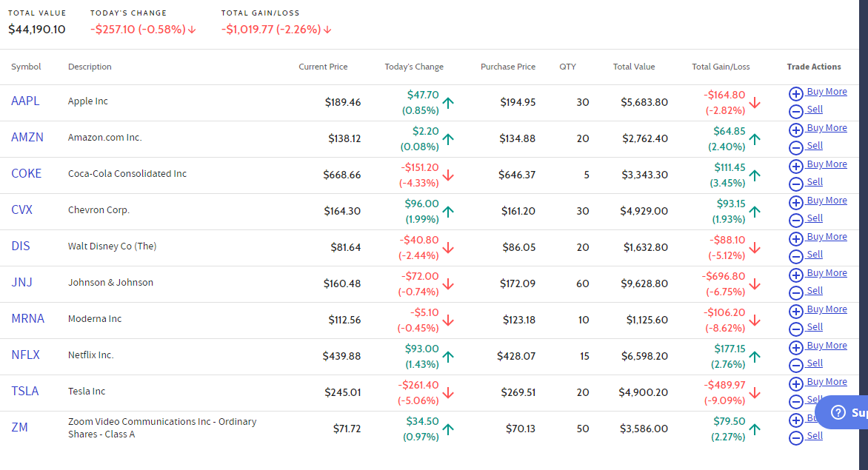Click the plus icon in the MRNA row
Screen dimensions: 868x470
[795, 312]
